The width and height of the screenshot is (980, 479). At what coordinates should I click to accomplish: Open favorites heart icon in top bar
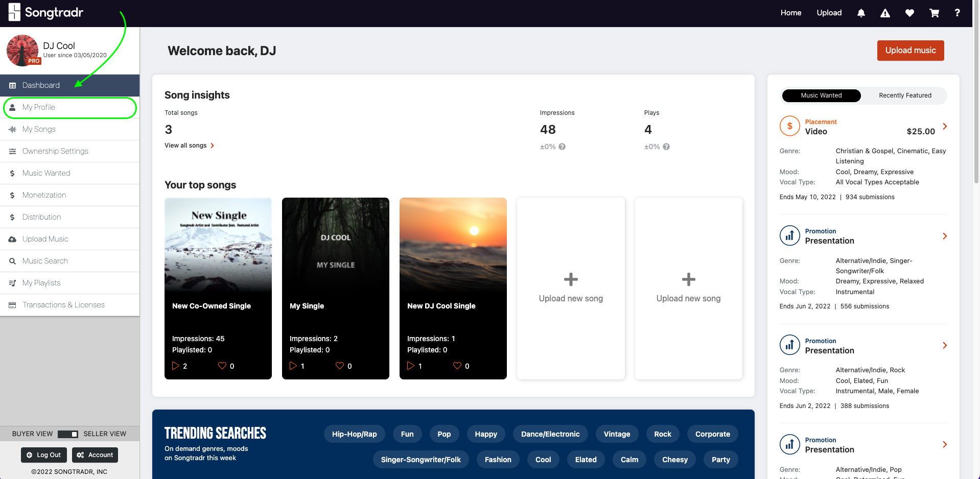coord(909,13)
